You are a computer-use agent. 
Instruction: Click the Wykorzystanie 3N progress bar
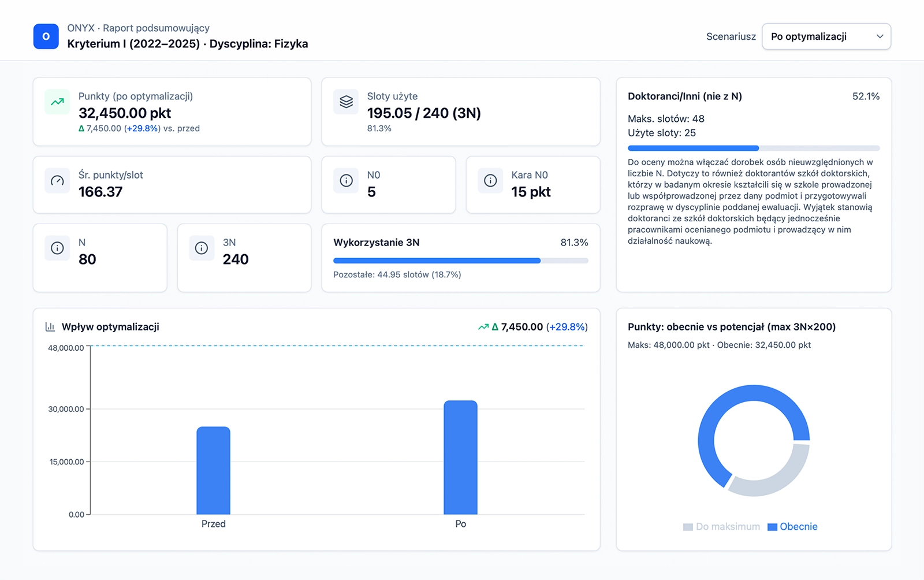pos(460,261)
